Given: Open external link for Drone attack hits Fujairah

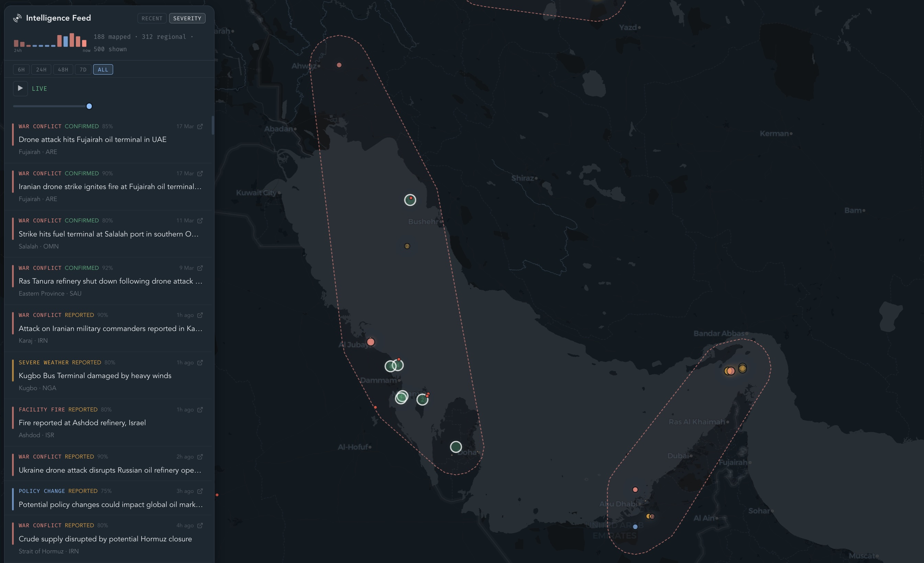Looking at the screenshot, I should [200, 126].
